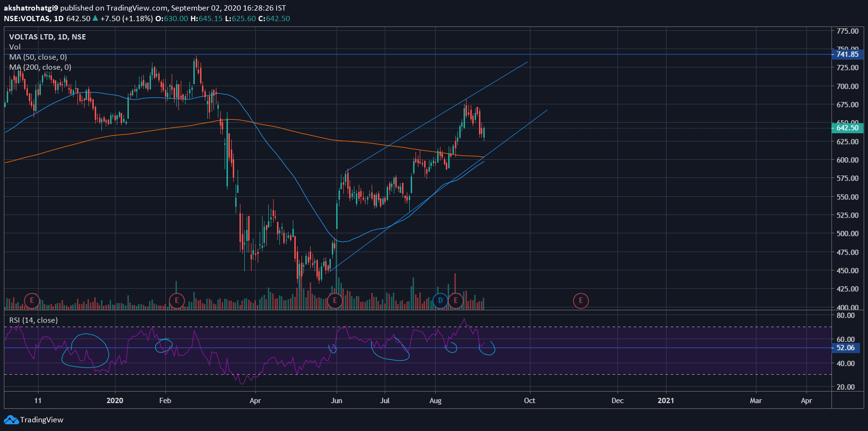Click the 775.00 price axis label

847,31
